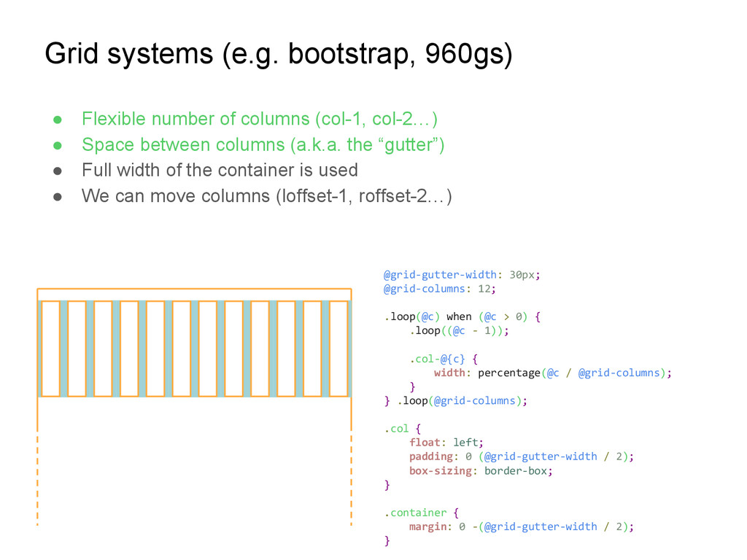747x560 pixels.
Task: Click the line 'padding: 0 (@grid-gutter-width / 2);'
Action: 522,456
